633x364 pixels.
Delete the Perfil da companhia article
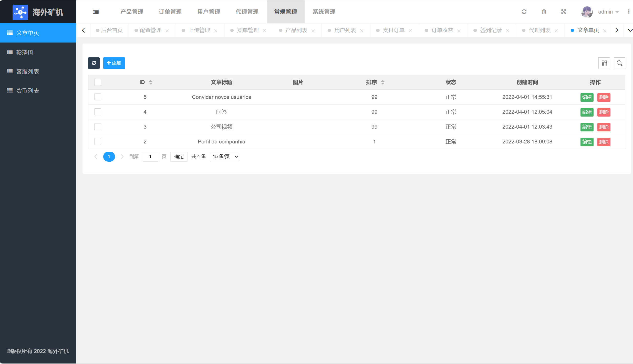pyautogui.click(x=604, y=142)
